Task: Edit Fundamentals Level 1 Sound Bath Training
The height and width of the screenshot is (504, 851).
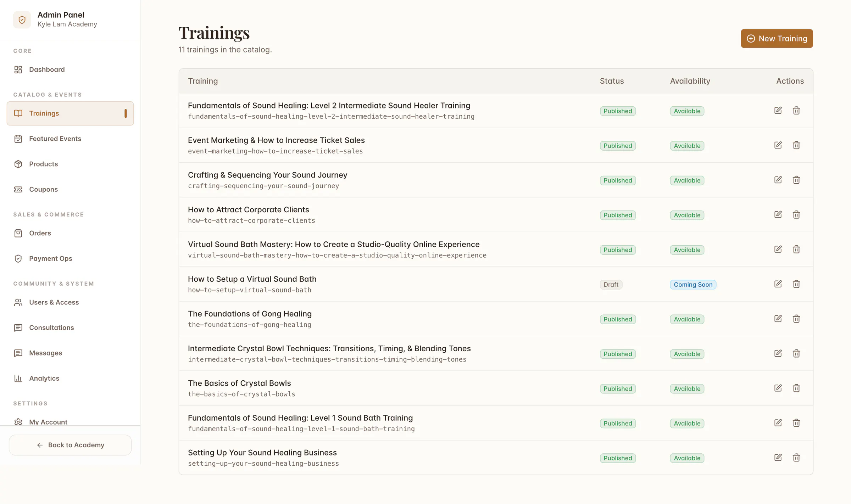Action: pos(778,423)
